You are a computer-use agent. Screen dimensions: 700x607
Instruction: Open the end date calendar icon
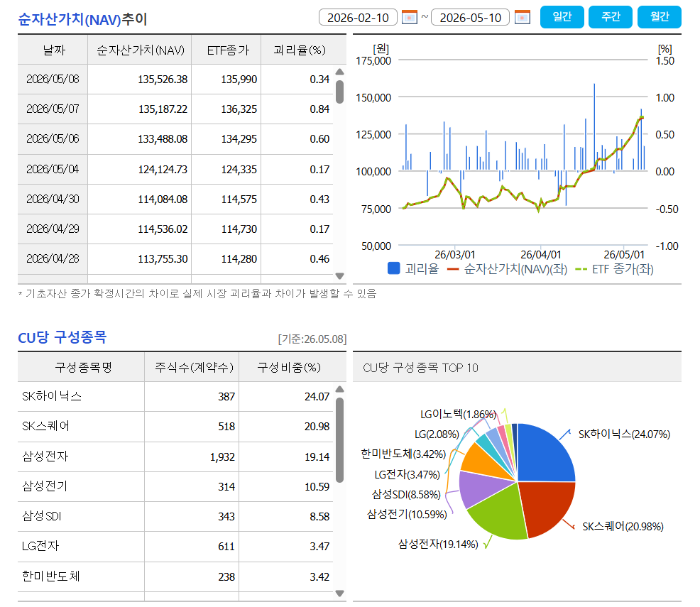click(523, 18)
